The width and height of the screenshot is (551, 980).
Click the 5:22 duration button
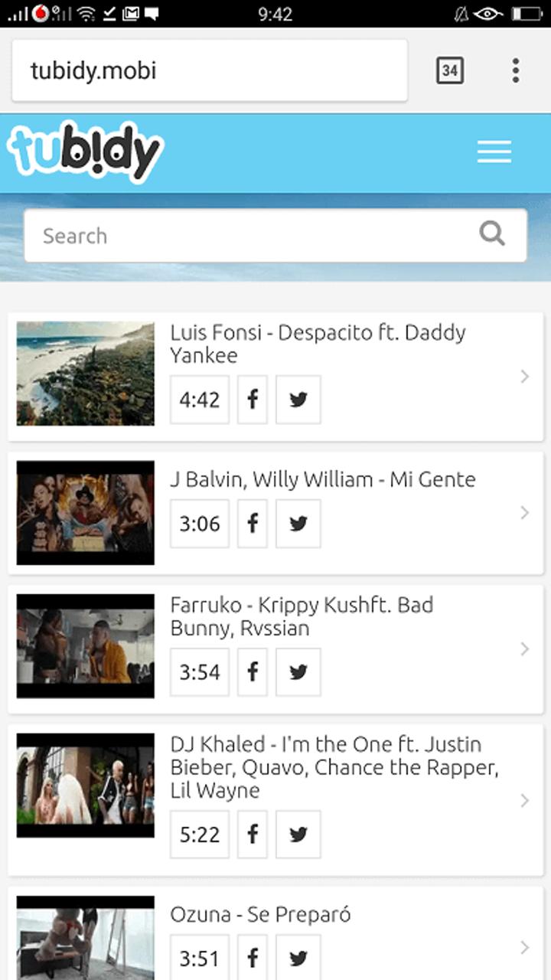pyautogui.click(x=199, y=834)
